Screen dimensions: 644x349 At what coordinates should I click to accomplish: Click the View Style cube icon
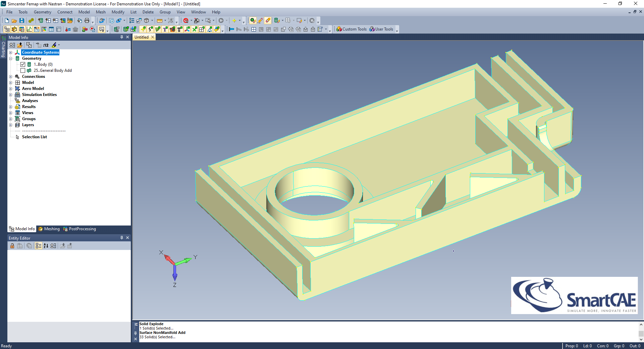pos(147,20)
